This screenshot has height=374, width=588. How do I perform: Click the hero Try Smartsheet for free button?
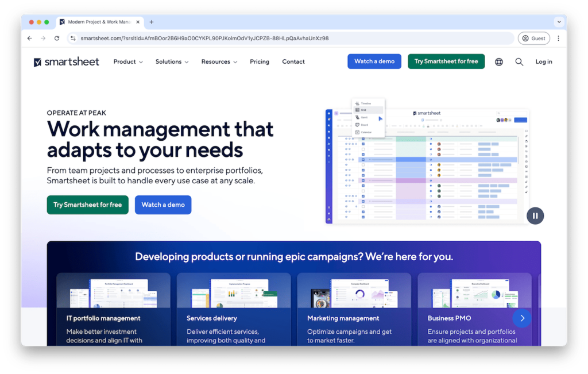[87, 205]
